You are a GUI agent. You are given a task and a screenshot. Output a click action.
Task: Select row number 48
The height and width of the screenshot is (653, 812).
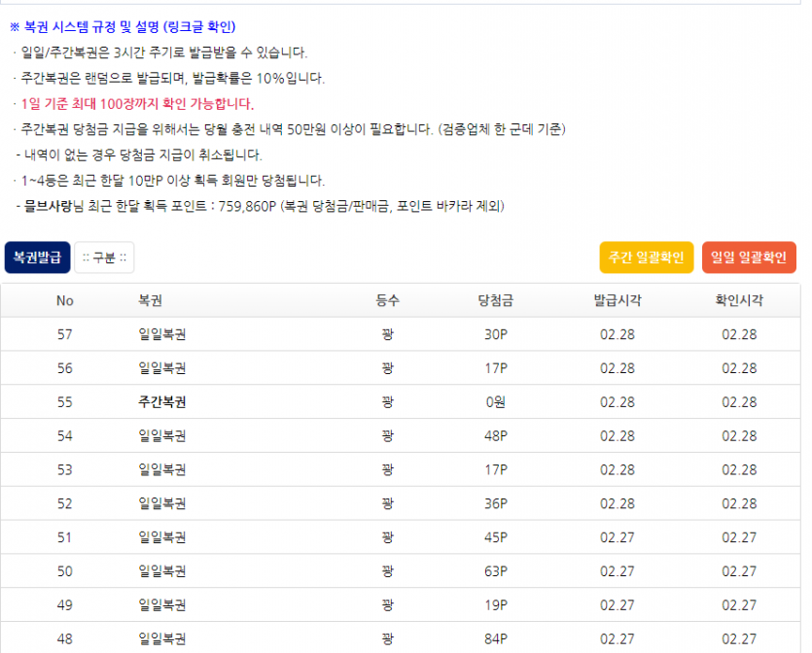[x=65, y=639]
